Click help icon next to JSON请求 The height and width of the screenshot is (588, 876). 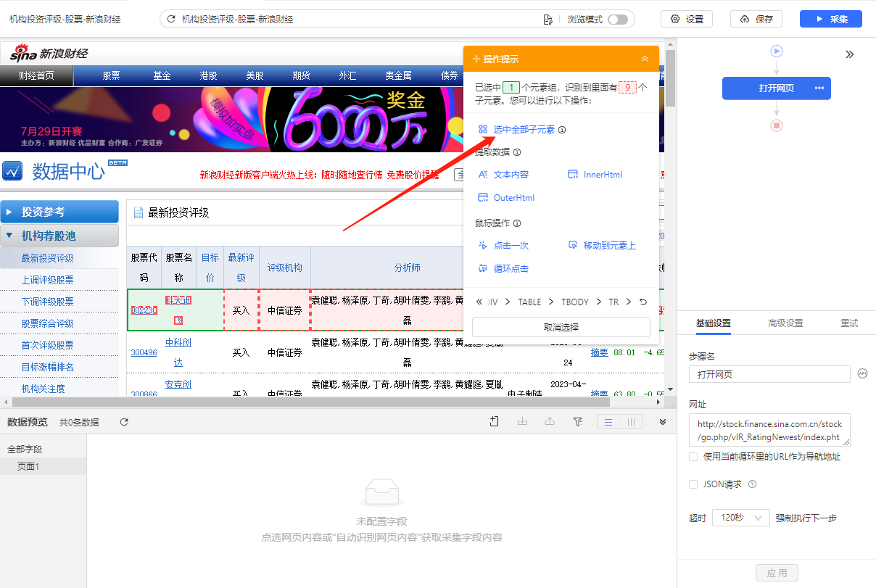pyautogui.click(x=753, y=484)
